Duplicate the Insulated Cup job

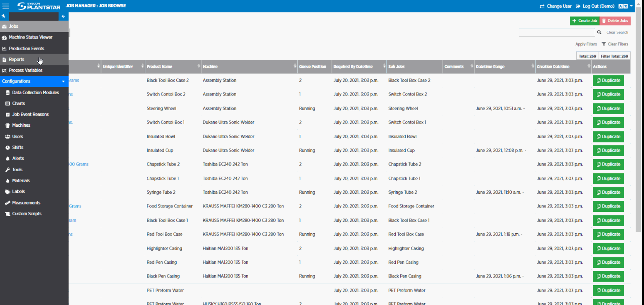pos(608,150)
